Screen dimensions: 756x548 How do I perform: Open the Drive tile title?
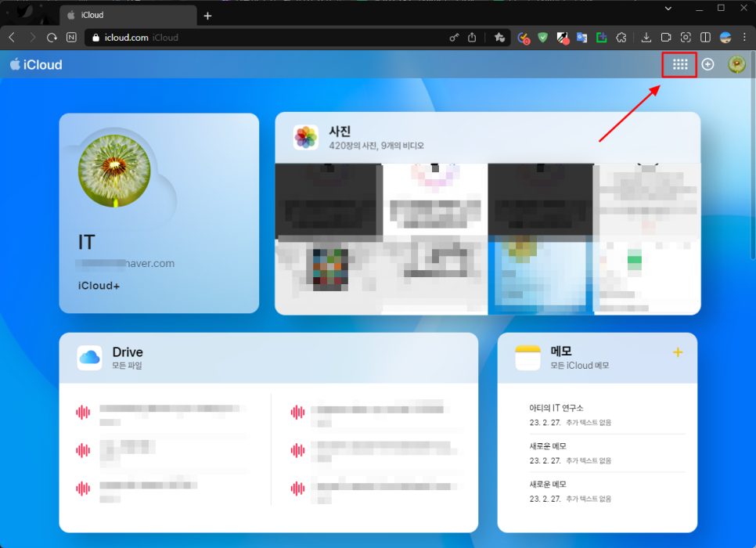[x=128, y=352]
